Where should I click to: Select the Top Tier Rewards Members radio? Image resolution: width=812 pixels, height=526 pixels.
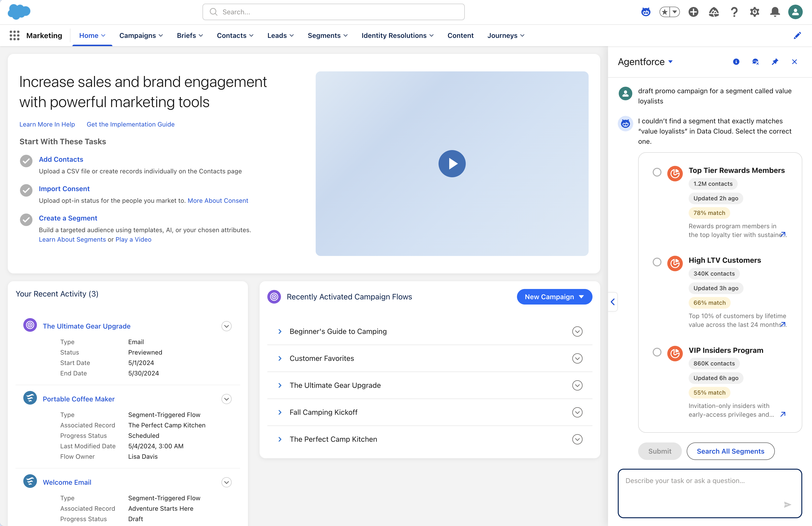657,172
